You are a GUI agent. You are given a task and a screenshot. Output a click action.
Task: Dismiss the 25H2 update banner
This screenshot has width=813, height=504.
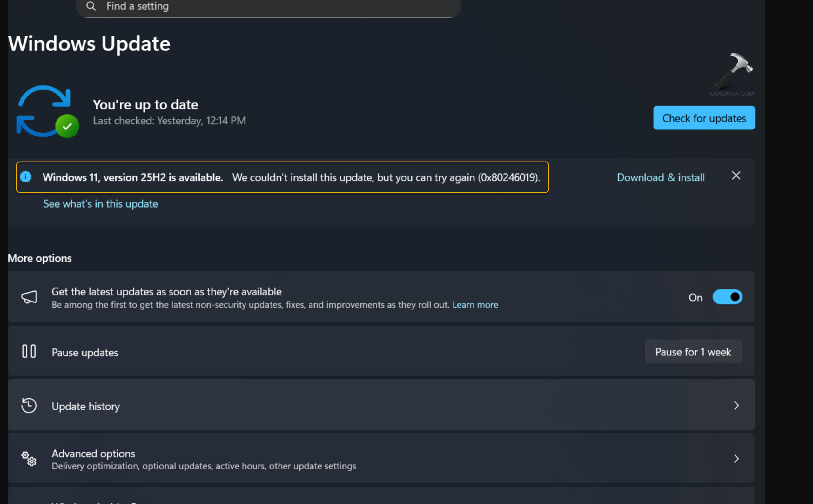coord(736,176)
